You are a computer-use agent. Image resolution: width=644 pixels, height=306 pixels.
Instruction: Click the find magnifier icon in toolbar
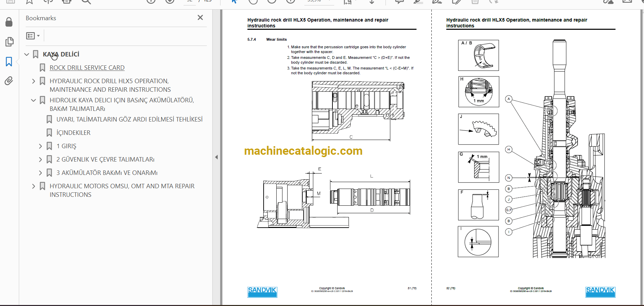[x=86, y=2]
